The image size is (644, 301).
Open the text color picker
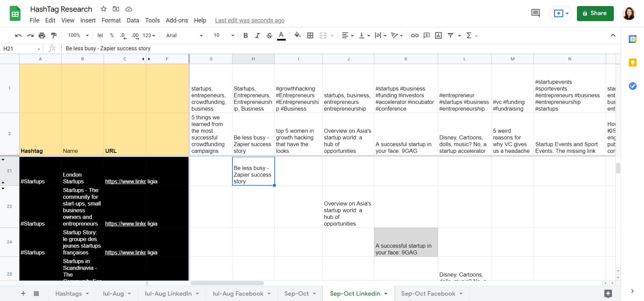point(281,36)
